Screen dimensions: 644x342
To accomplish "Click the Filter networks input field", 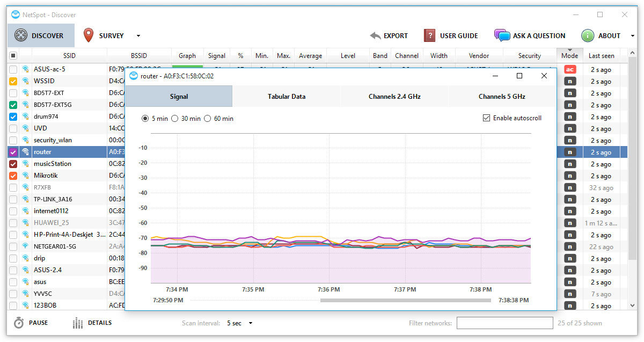I will (x=504, y=323).
